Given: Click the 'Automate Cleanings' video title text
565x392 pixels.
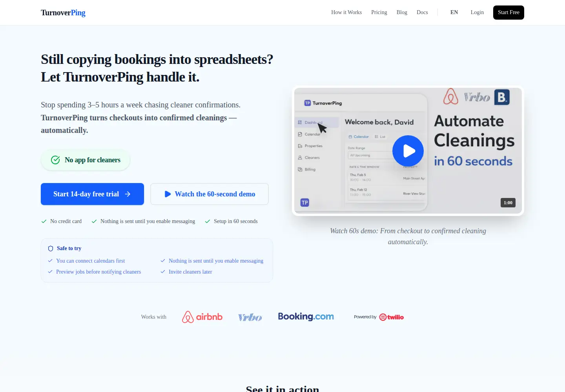Looking at the screenshot, I should 474,131.
